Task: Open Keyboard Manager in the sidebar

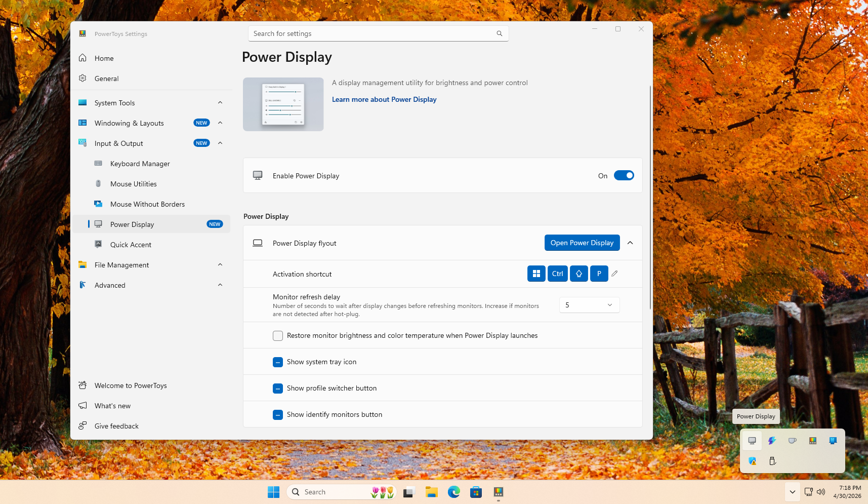Action: [151, 164]
